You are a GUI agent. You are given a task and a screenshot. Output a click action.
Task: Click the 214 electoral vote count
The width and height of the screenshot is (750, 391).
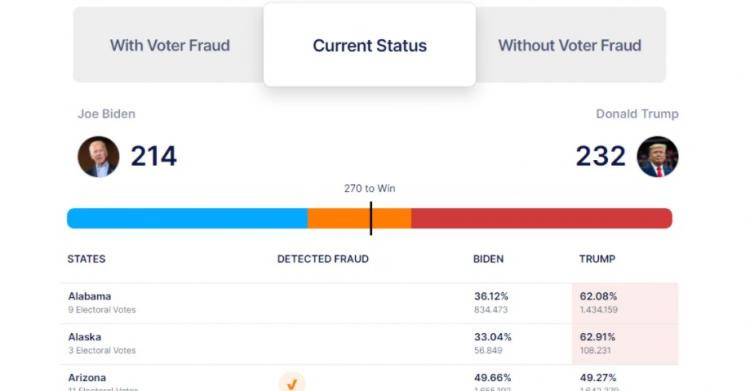pos(154,156)
